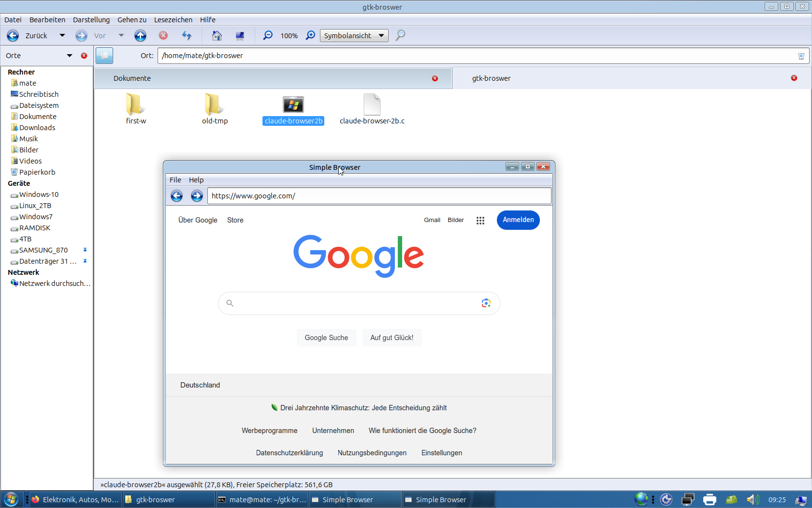Search by image with Google Lens camera
Viewport: 812px width, 508px height.
tap(486, 303)
